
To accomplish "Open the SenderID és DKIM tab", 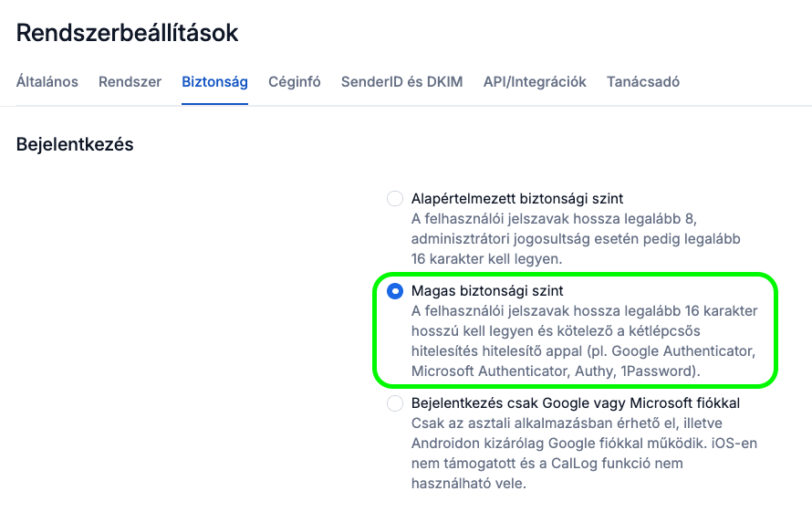I will click(x=401, y=81).
